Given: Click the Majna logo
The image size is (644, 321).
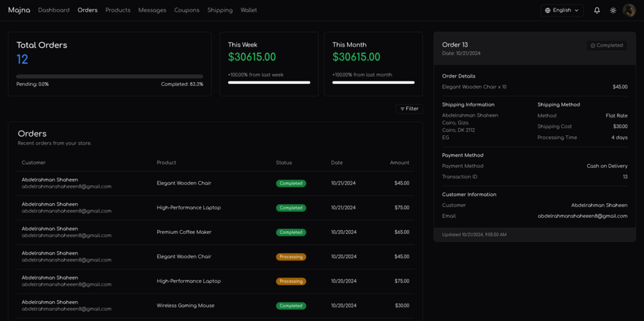Looking at the screenshot, I should point(19,10).
